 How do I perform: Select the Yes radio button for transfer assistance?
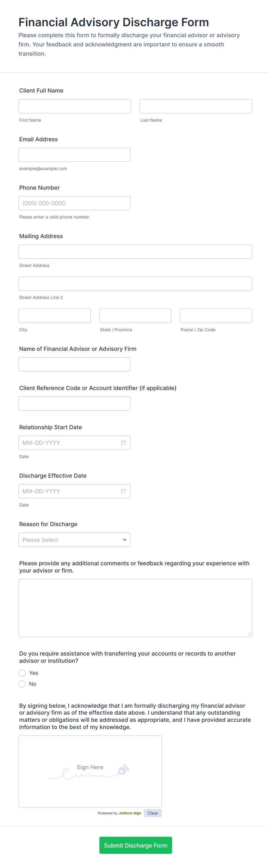(22, 673)
